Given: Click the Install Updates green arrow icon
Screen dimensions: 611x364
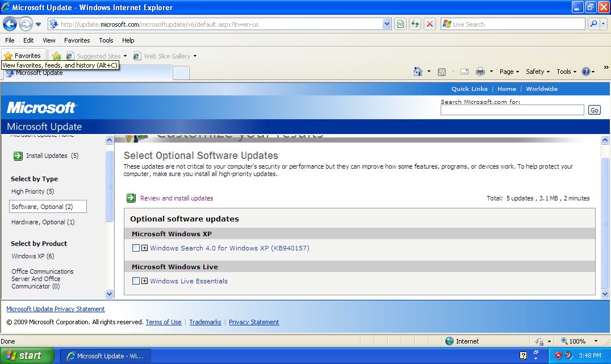Looking at the screenshot, I should pos(18,156).
